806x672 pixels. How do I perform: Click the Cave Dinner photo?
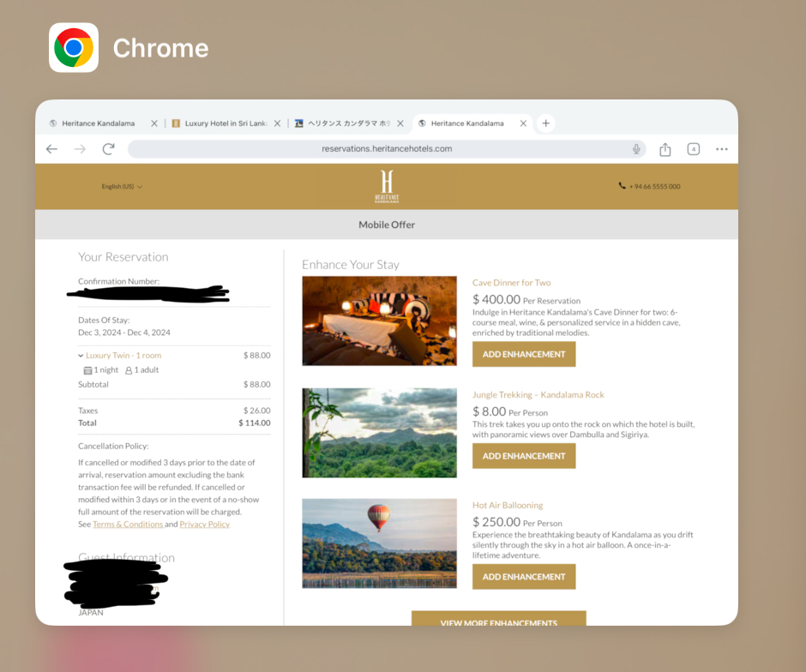[379, 321]
